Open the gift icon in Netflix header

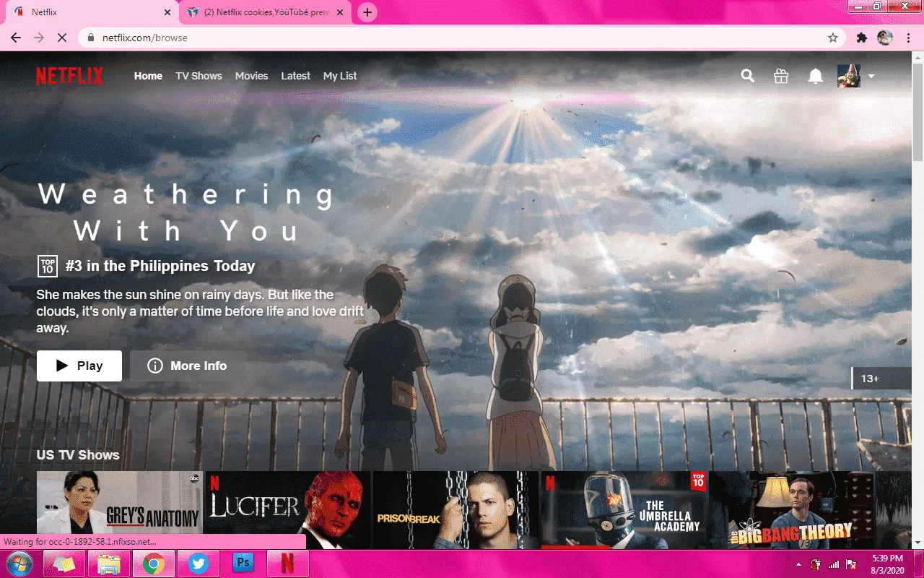[781, 76]
